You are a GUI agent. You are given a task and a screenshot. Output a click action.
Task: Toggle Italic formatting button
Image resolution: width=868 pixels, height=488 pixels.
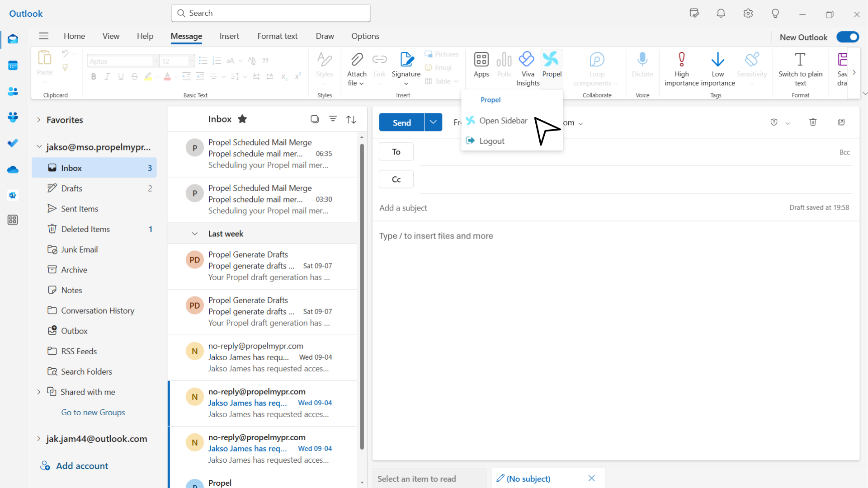[x=107, y=77]
